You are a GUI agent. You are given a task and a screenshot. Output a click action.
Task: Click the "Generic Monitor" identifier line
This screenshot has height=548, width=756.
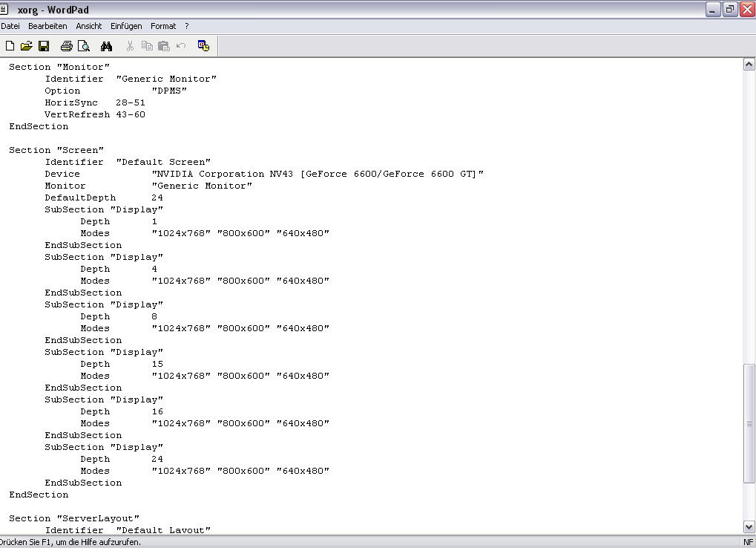click(x=131, y=79)
